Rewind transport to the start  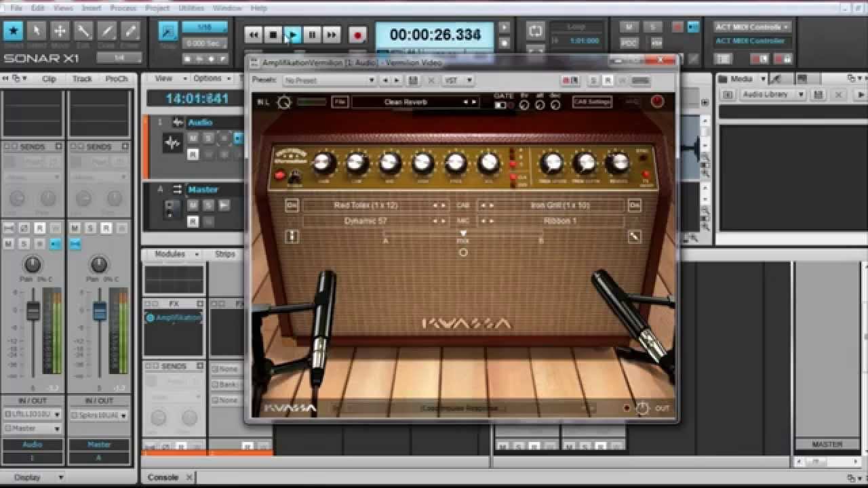coord(254,35)
